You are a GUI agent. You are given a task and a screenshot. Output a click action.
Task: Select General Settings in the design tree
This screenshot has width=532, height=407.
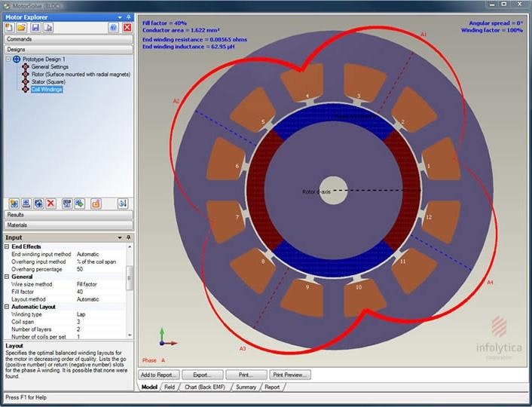point(50,66)
